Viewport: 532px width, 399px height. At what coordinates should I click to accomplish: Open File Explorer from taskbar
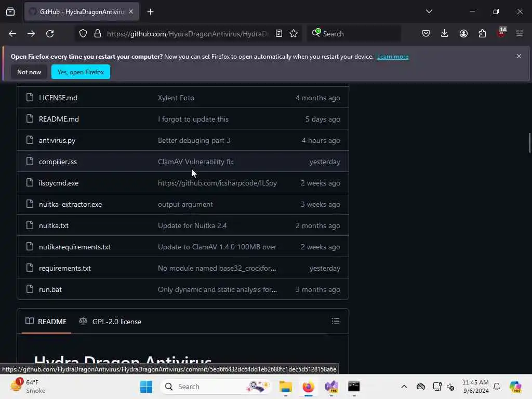pos(286,387)
